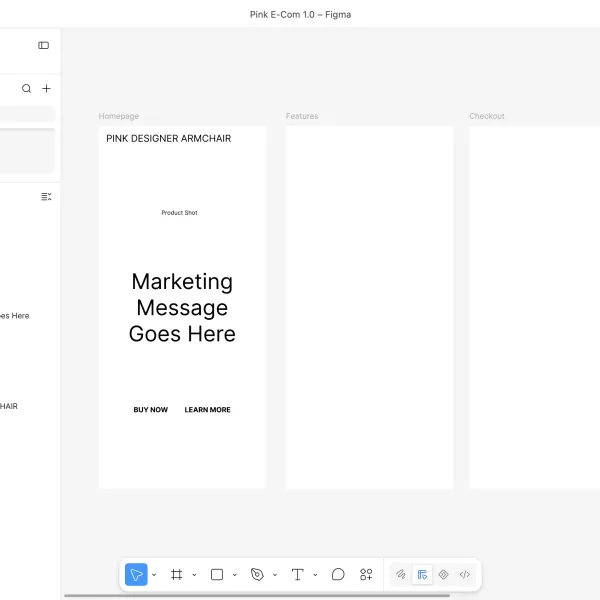Select the Text tool
Viewport: 600px width, 600px height.
point(297,574)
